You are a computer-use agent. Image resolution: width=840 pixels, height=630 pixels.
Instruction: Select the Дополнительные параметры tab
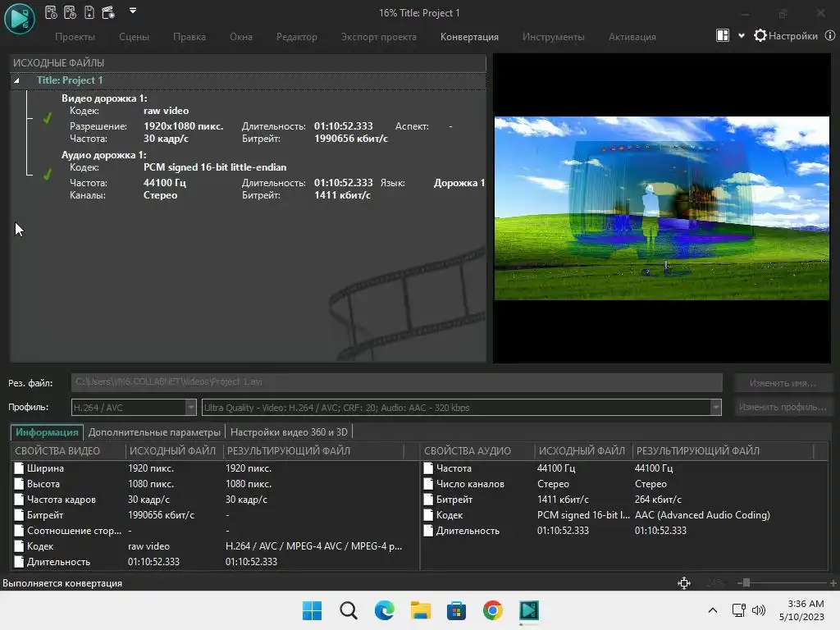(x=154, y=431)
